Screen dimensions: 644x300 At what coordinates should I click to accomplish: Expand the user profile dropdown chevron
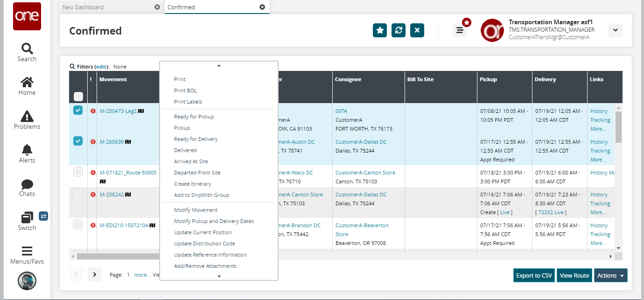pyautogui.click(x=615, y=30)
